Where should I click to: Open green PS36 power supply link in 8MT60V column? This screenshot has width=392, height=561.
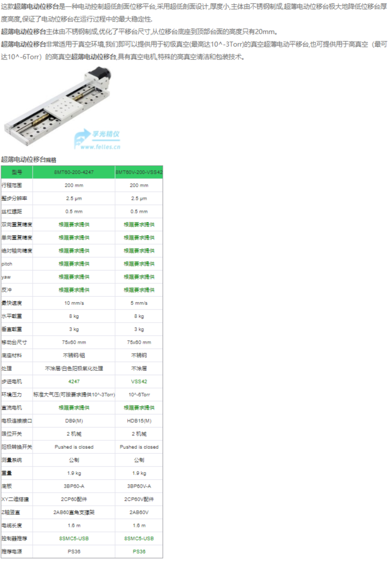[139, 552]
